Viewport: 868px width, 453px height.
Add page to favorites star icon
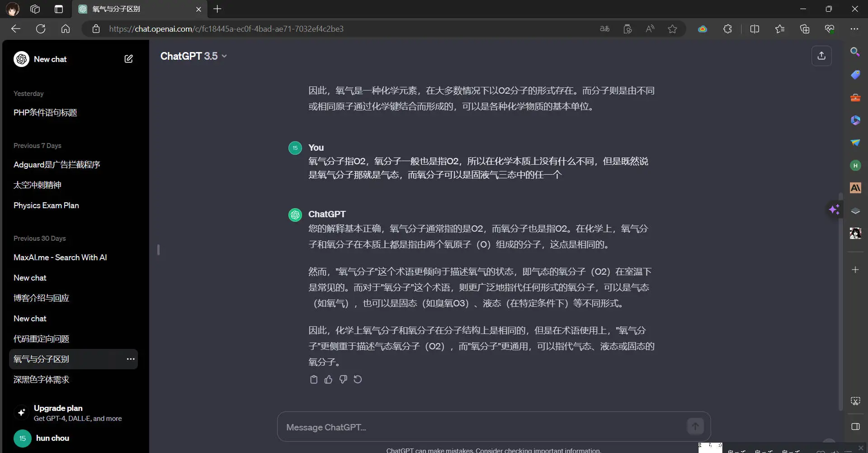(x=672, y=29)
